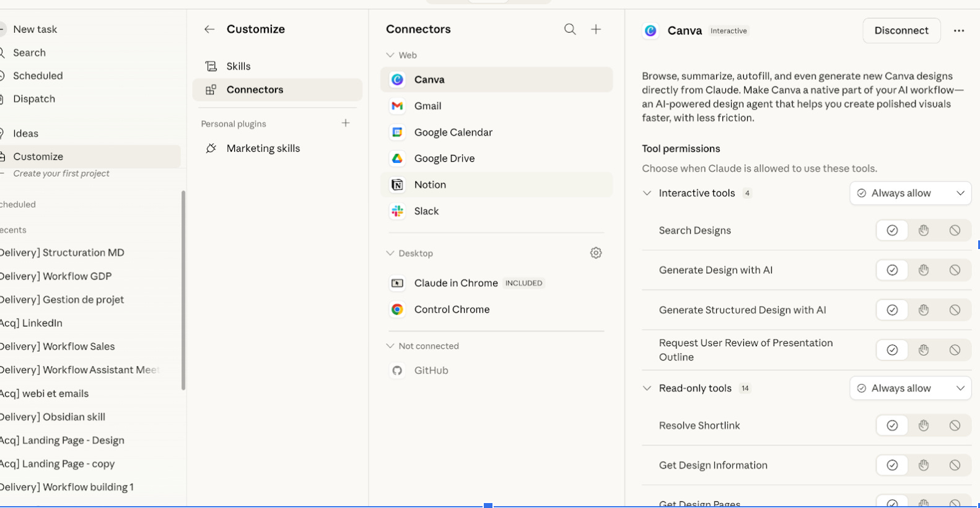
Task: Click the GitHub connector icon
Action: point(398,370)
